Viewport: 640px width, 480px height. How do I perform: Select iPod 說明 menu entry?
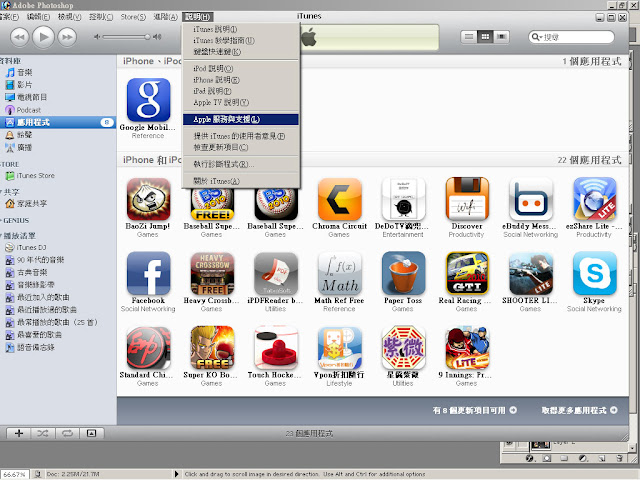point(241,69)
